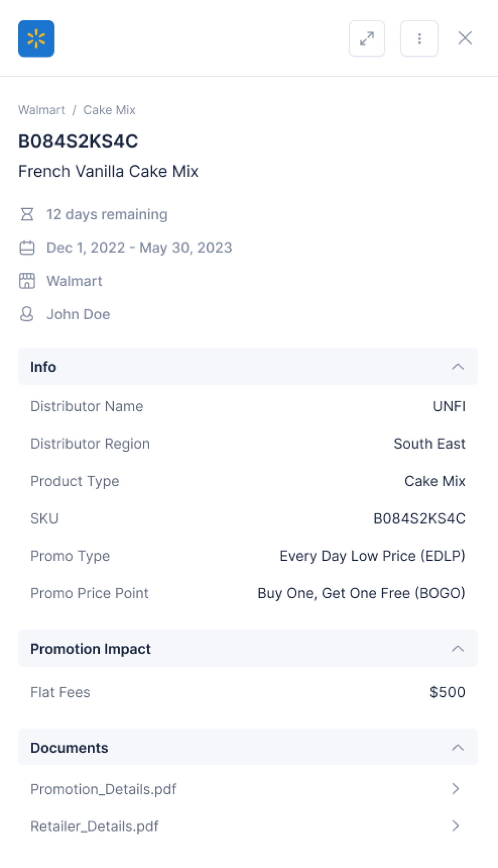The image size is (498, 868).
Task: Select the SKU value B084S2KS4C in Info
Action: (419, 518)
